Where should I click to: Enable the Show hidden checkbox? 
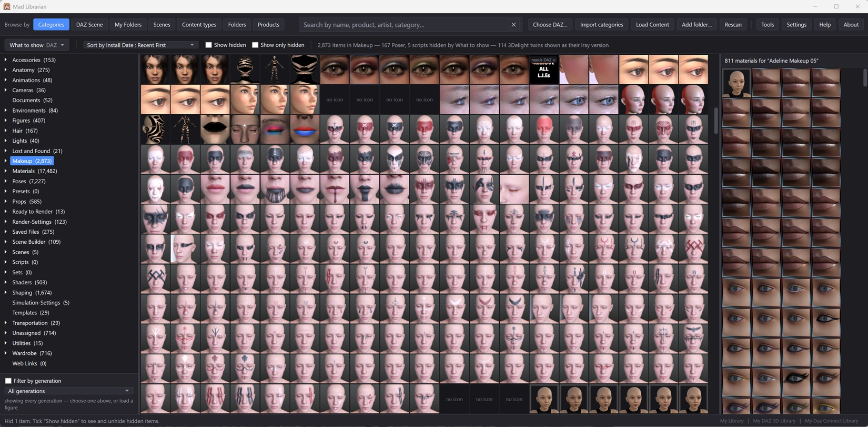point(208,45)
